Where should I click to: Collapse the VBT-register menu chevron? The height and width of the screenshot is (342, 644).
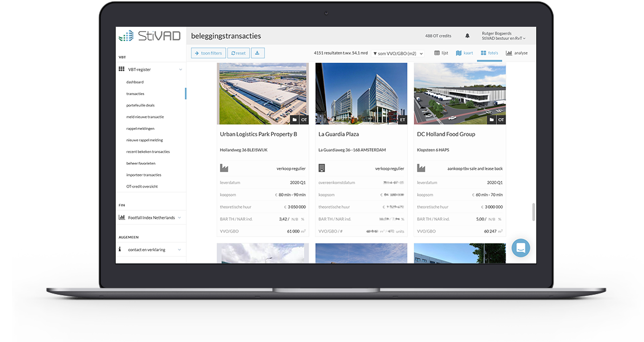coord(180,70)
